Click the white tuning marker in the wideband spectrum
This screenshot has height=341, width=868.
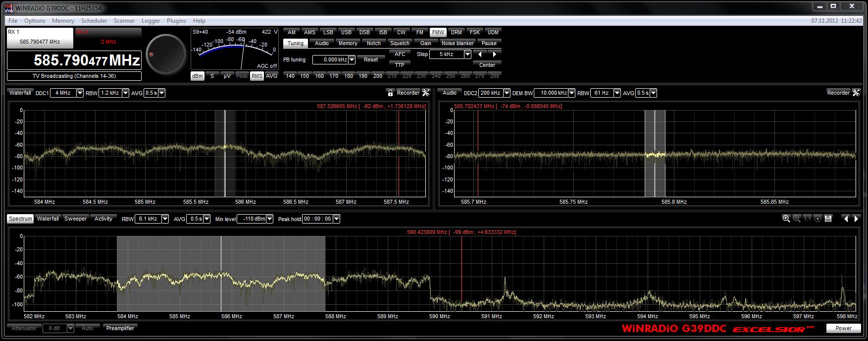pyautogui.click(x=221, y=274)
